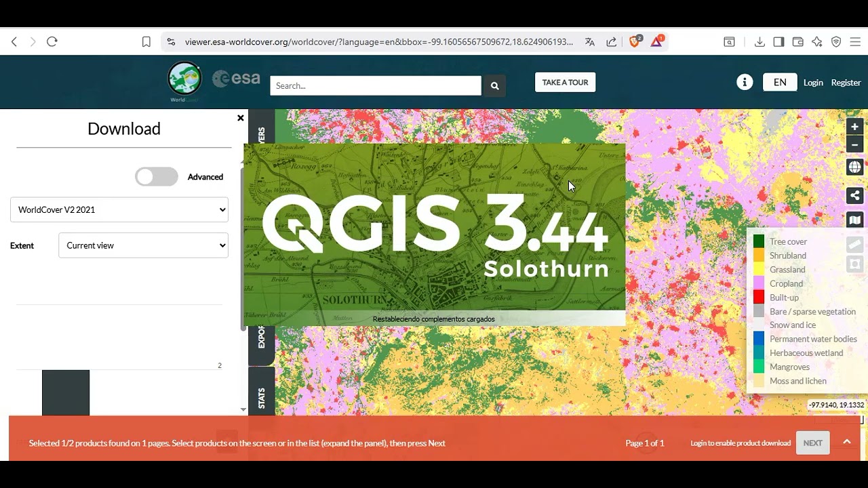Open the WorldCover V2 2021 dropdown

click(119, 210)
